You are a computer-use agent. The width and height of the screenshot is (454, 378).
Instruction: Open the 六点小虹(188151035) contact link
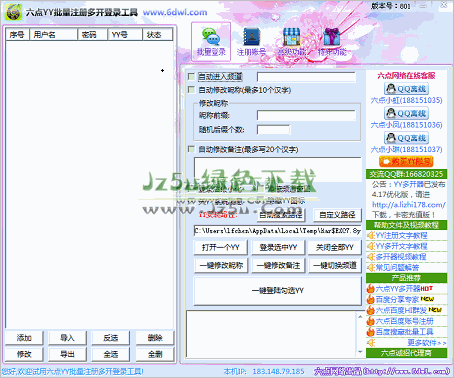(x=406, y=100)
